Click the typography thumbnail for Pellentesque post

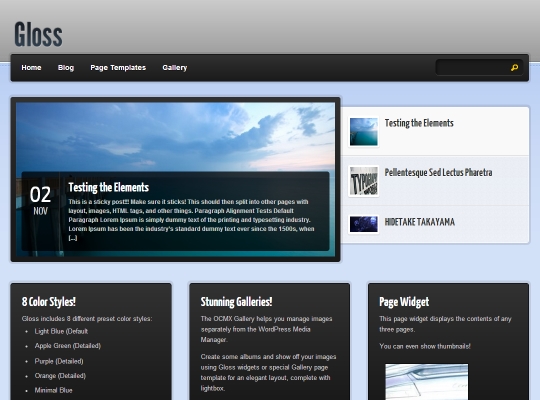363,181
